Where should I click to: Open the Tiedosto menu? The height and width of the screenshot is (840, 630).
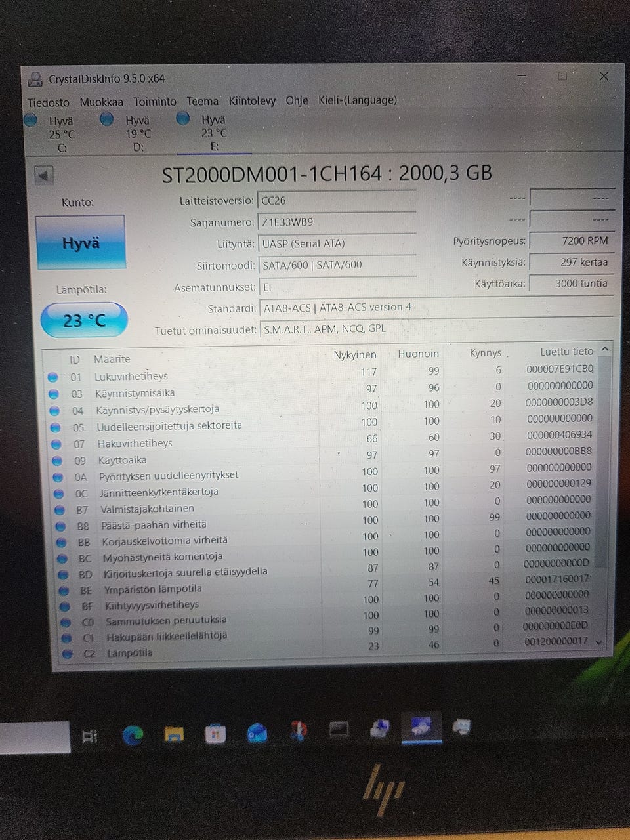pyautogui.click(x=48, y=103)
